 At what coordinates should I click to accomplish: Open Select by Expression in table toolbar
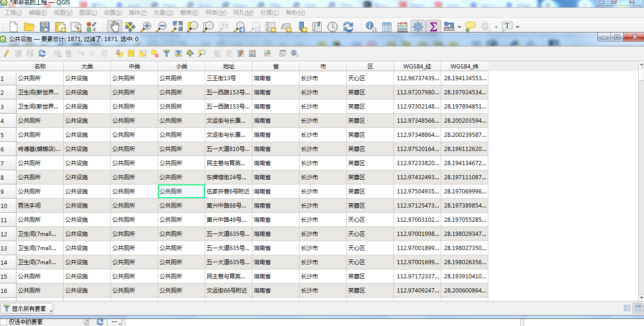119,53
